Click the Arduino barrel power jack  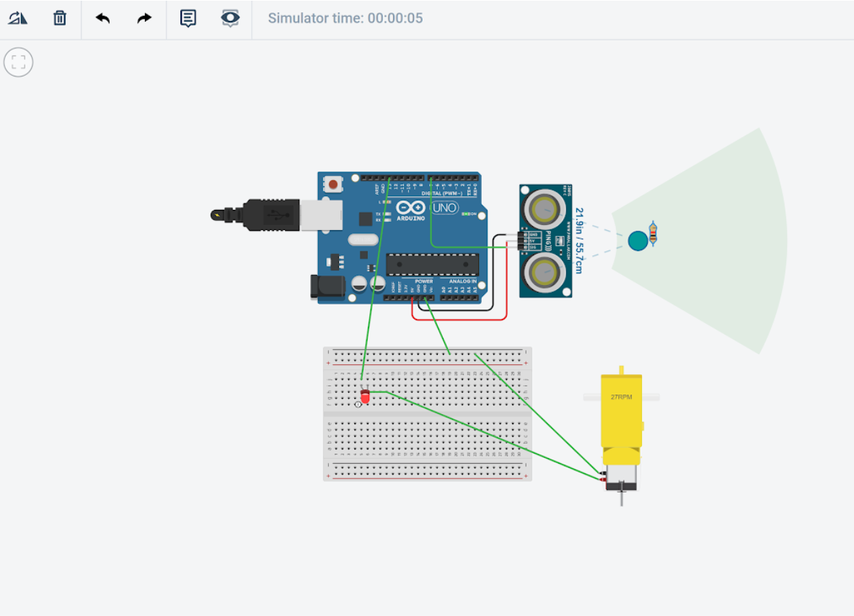[327, 287]
